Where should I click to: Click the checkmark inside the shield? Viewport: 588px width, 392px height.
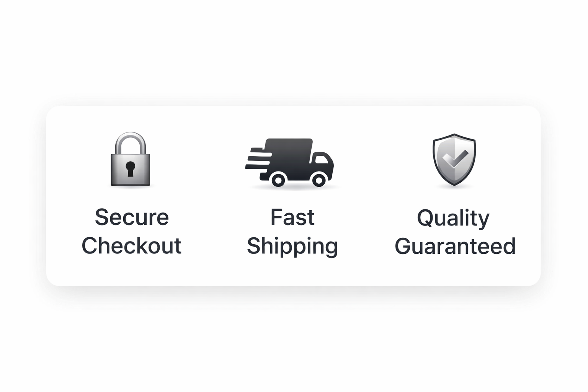click(x=456, y=158)
